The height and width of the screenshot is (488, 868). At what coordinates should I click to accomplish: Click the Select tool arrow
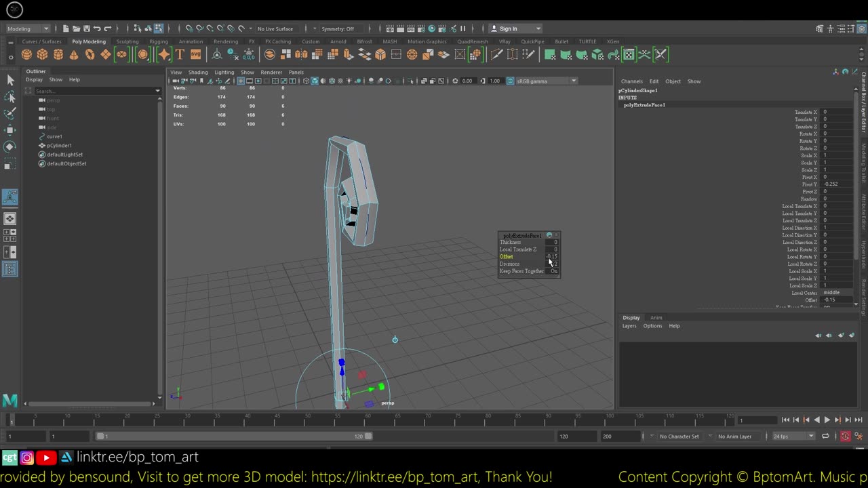click(10, 81)
